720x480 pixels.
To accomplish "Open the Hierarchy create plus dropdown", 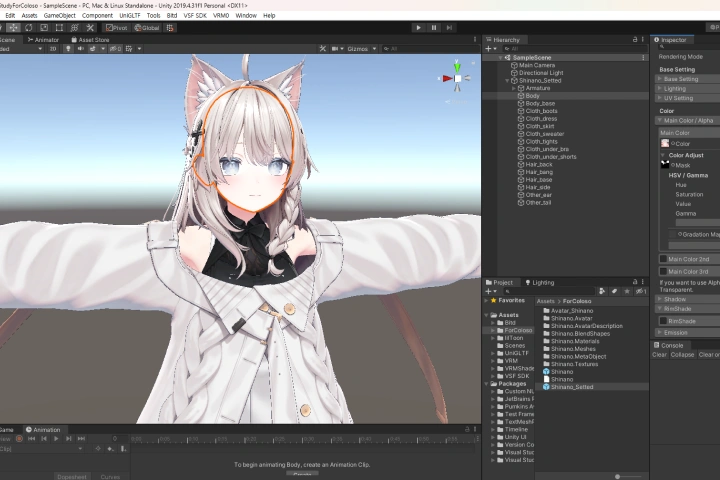I will click(x=491, y=48).
